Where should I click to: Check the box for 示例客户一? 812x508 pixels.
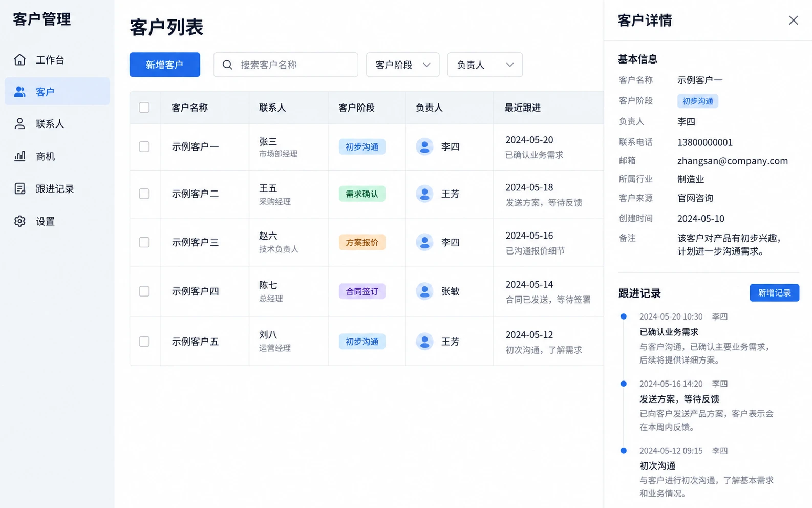144,146
